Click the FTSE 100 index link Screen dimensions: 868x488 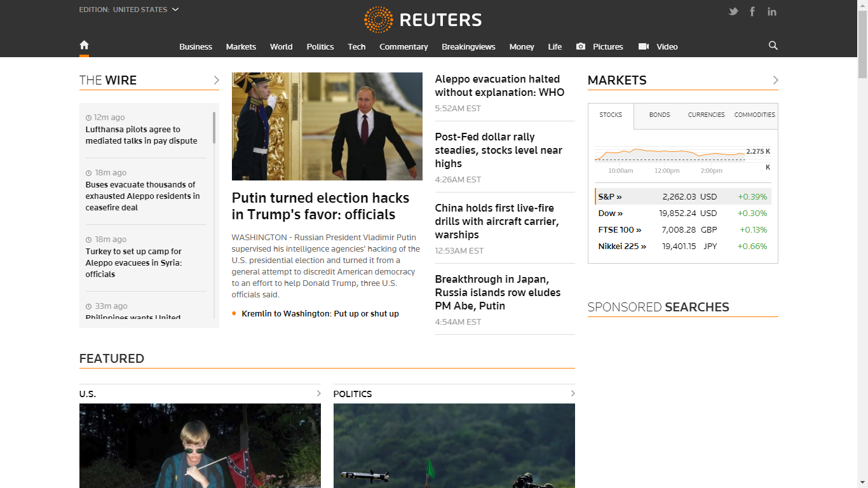(x=620, y=230)
